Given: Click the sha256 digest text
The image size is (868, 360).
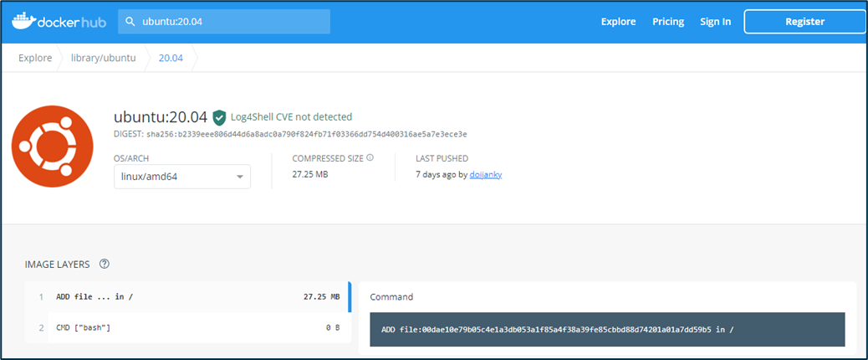Looking at the screenshot, I should pyautogui.click(x=307, y=135).
